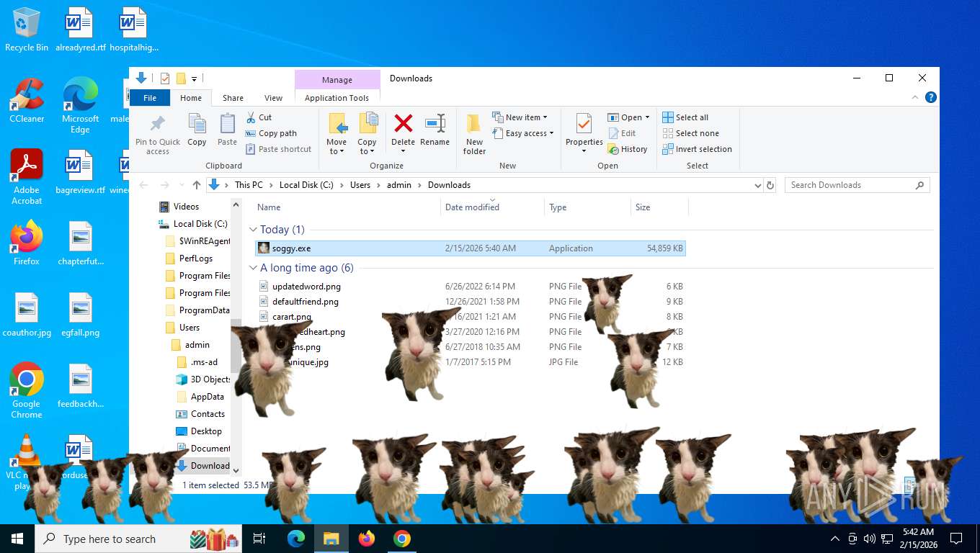This screenshot has height=553, width=980.
Task: Click Invert selection in ribbon
Action: pos(697,149)
